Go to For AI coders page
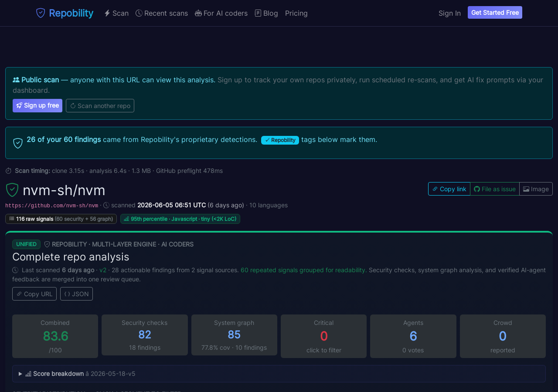558x392 pixels. pyautogui.click(x=221, y=13)
